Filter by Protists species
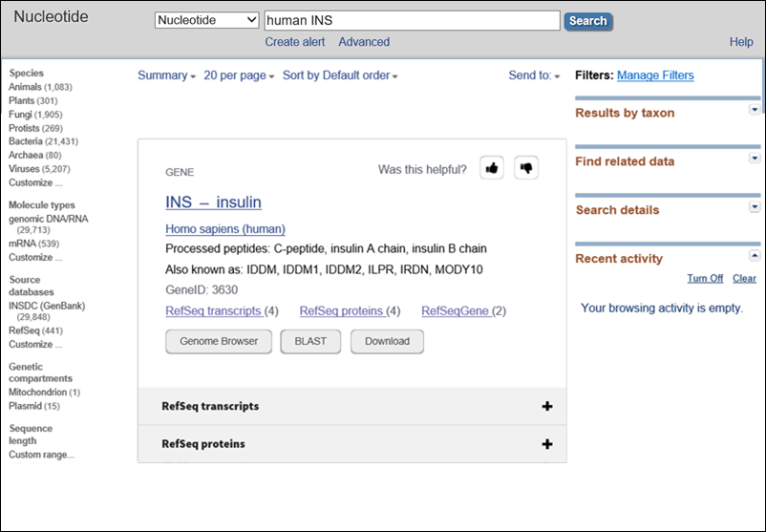Viewport: 766px width, 532px height. click(35, 128)
